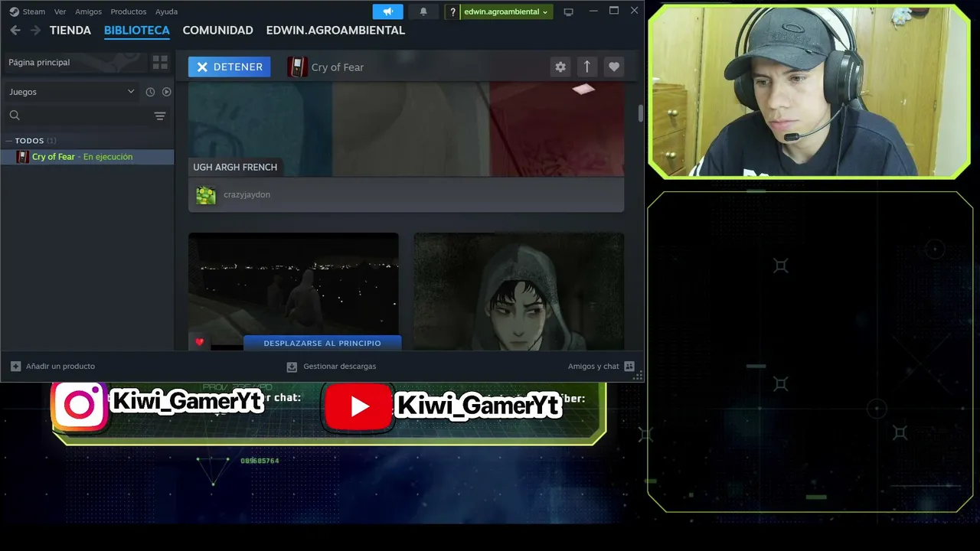
Task: Click the Big Picture mode monitor icon
Action: [x=568, y=11]
